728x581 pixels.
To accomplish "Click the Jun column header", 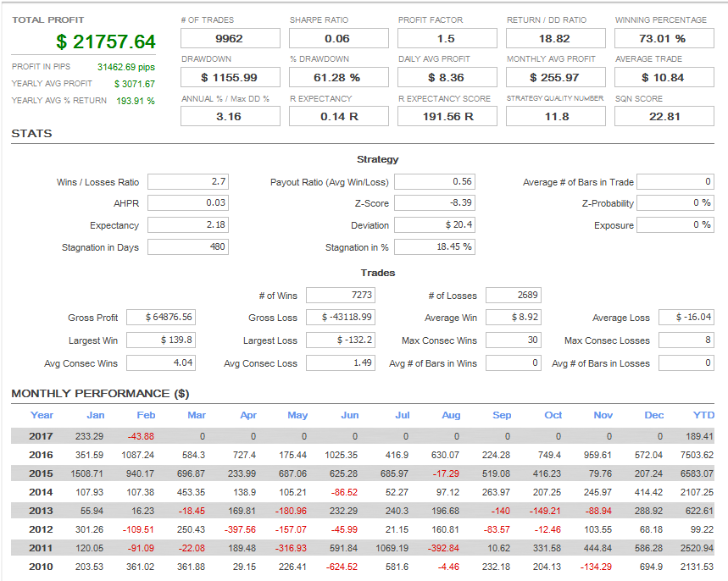I will coord(350,415).
